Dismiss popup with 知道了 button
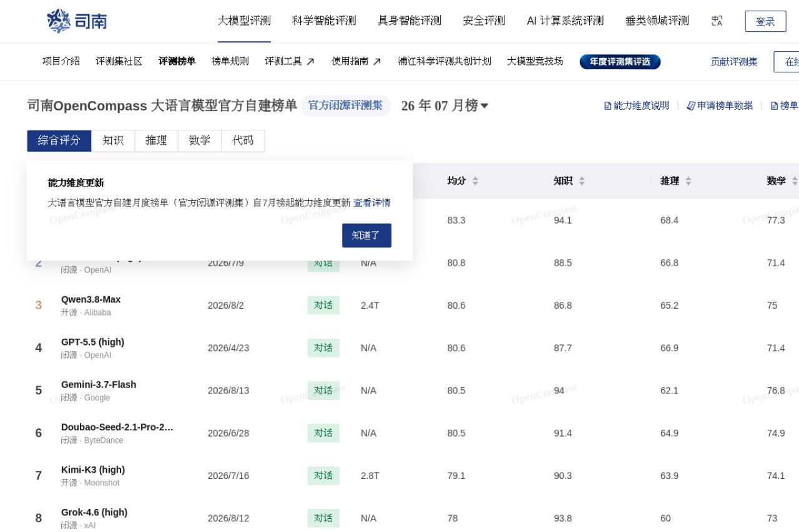Screen dimensions: 799x532 (x=366, y=235)
